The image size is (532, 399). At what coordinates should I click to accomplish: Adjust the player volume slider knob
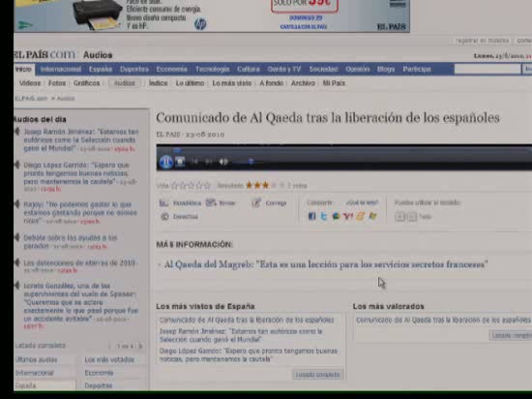click(x=251, y=162)
